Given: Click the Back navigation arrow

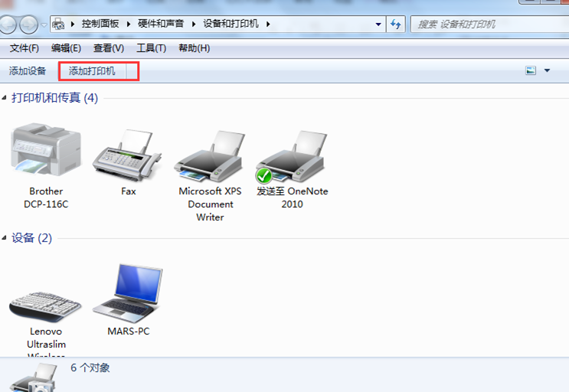Looking at the screenshot, I should pyautogui.click(x=8, y=24).
